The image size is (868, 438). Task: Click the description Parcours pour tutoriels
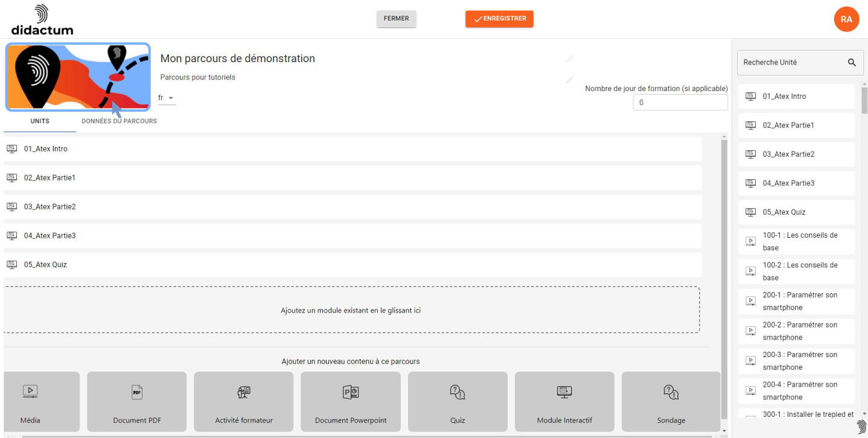point(197,77)
